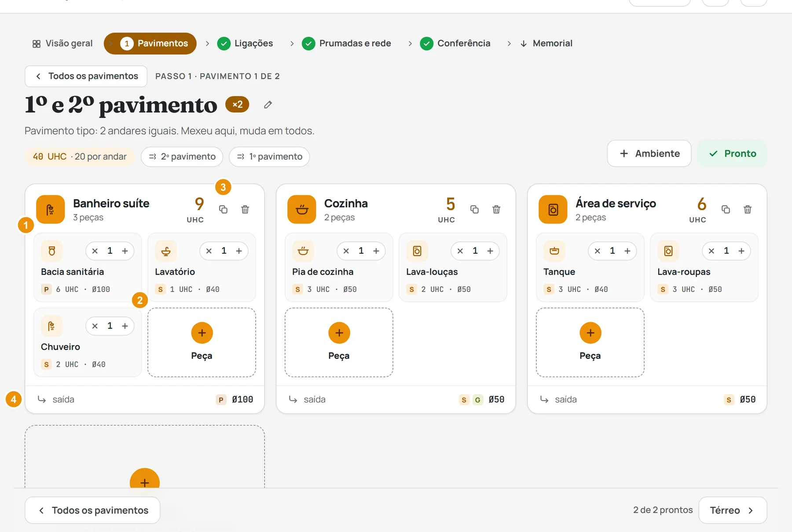792x532 pixels.
Task: Click the pencil icon to rename the pavimento
Action: point(268,105)
